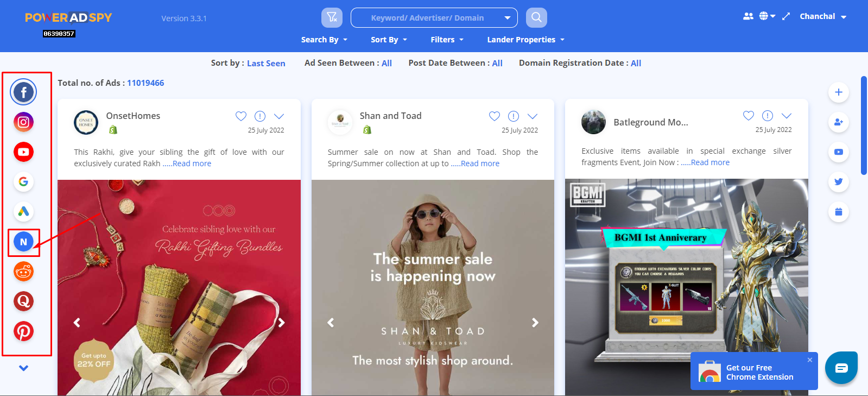Image resolution: width=868 pixels, height=396 pixels.
Task: Click 'All' next to Domain Registration Date
Action: click(636, 63)
